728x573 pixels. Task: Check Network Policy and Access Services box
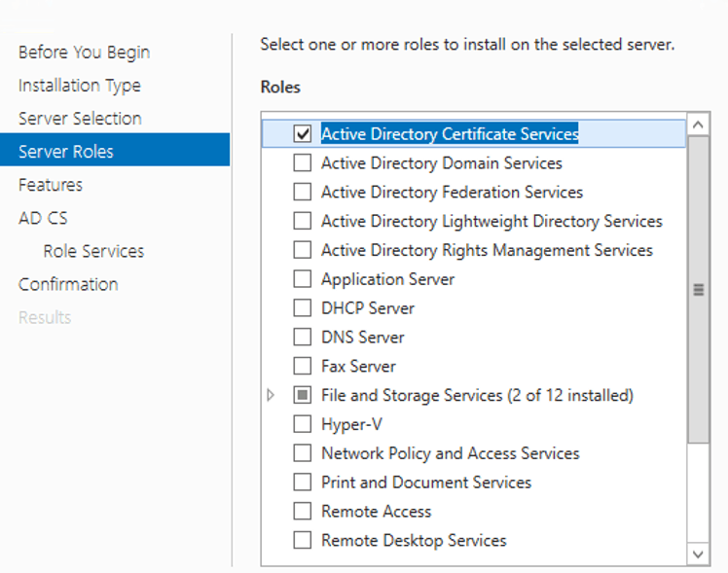pyautogui.click(x=303, y=452)
